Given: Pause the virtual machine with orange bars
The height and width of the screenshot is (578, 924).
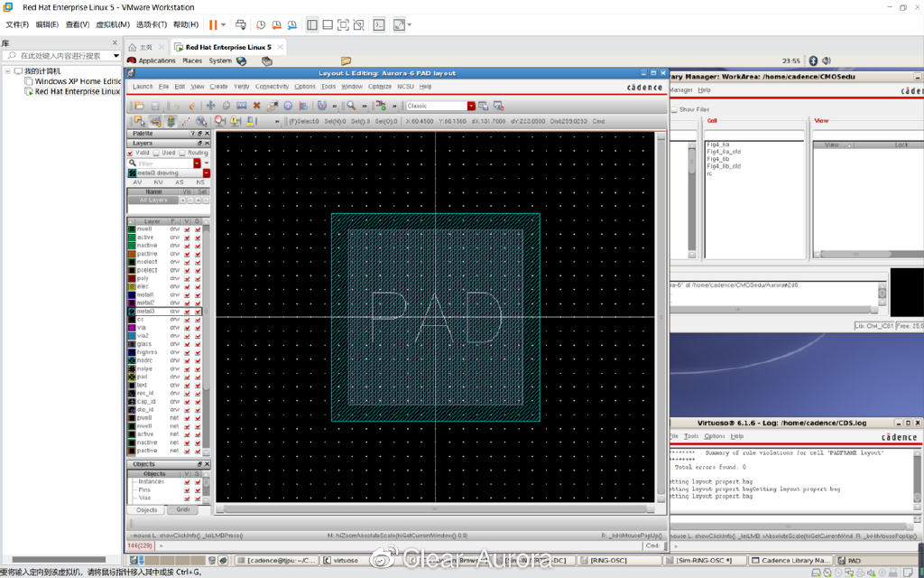Looking at the screenshot, I should coord(213,24).
